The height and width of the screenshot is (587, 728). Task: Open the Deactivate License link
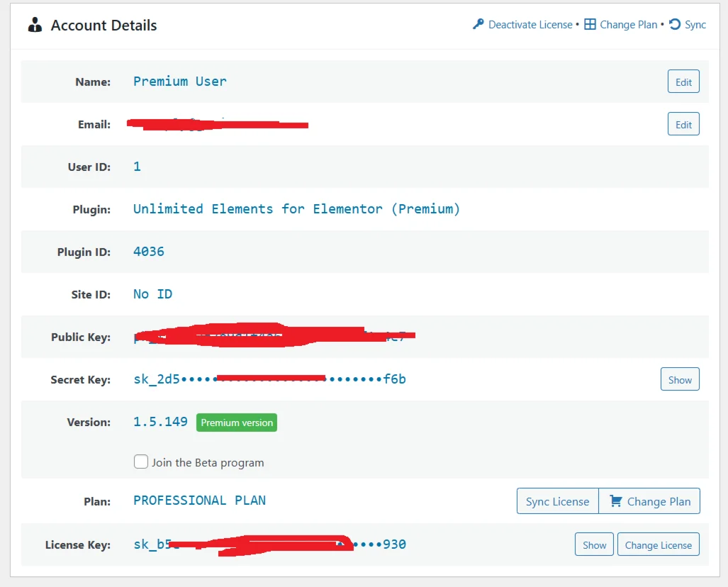(530, 25)
